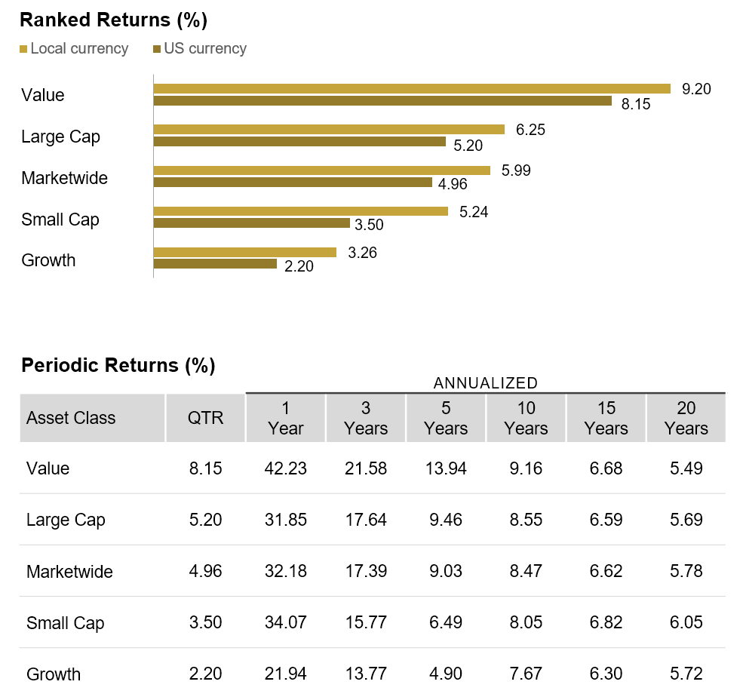Click the Local currency legend color swatch
The width and height of the screenshot is (743, 700).
[x=24, y=50]
